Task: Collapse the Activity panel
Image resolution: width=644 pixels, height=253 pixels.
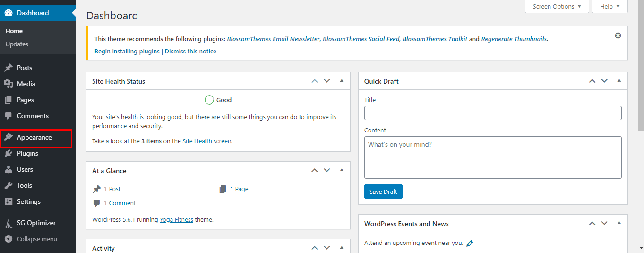Action: click(x=342, y=248)
